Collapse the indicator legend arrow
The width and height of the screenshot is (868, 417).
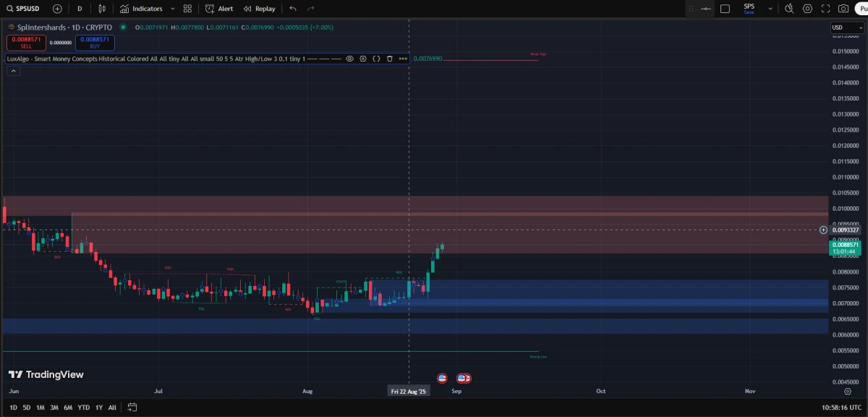[13, 71]
